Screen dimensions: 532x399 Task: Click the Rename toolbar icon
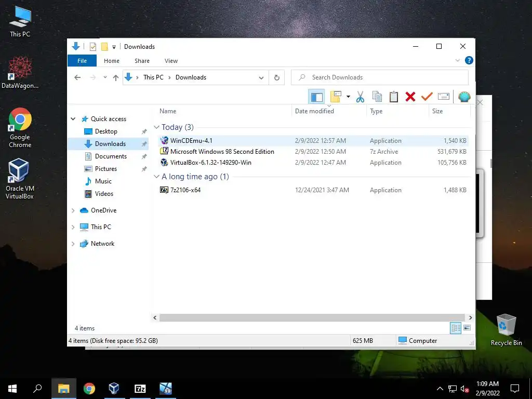[444, 97]
